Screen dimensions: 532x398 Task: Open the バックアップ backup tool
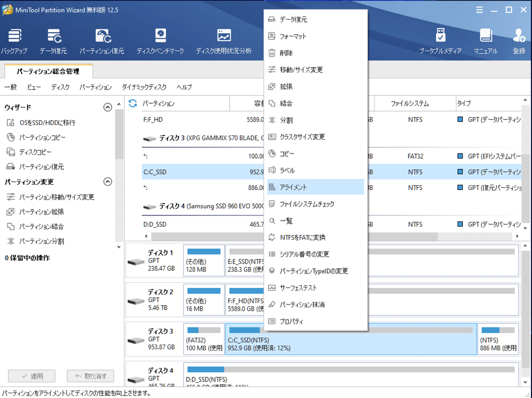point(14,42)
